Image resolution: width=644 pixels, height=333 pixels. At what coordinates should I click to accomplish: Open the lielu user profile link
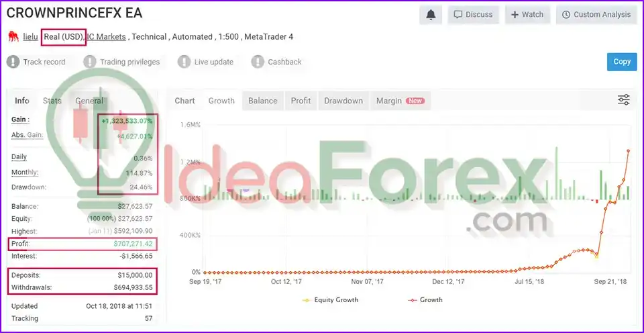[x=30, y=36]
